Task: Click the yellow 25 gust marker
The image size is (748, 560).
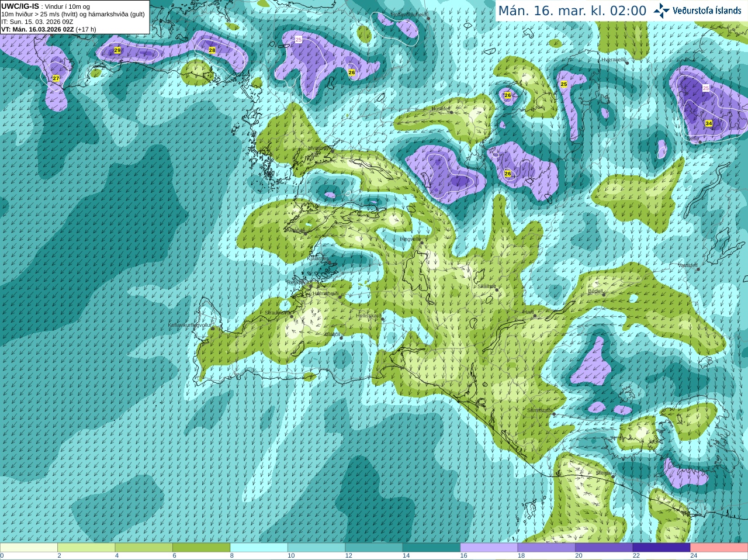Action: click(564, 84)
